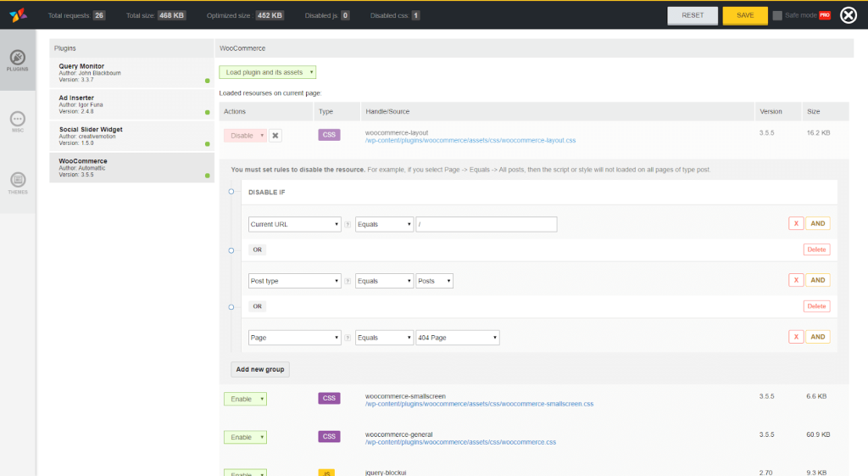
Task: Click the CSS badge for woocommerce-general
Action: [329, 436]
